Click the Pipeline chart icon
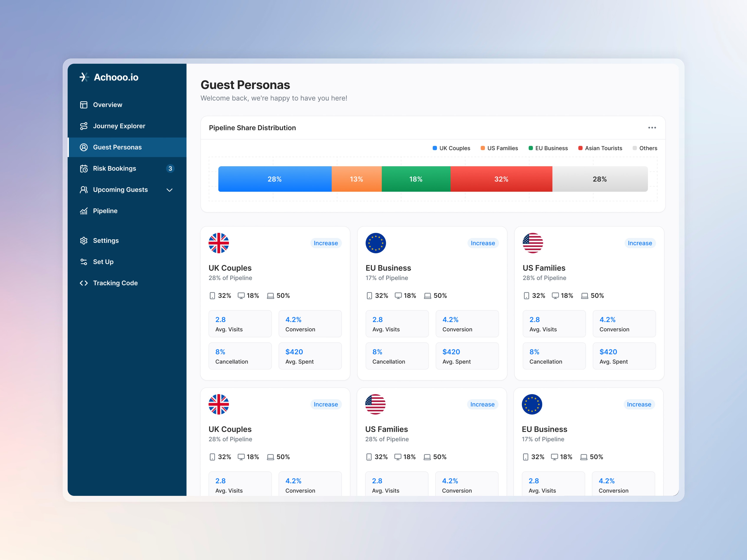The image size is (747, 560). (83, 211)
